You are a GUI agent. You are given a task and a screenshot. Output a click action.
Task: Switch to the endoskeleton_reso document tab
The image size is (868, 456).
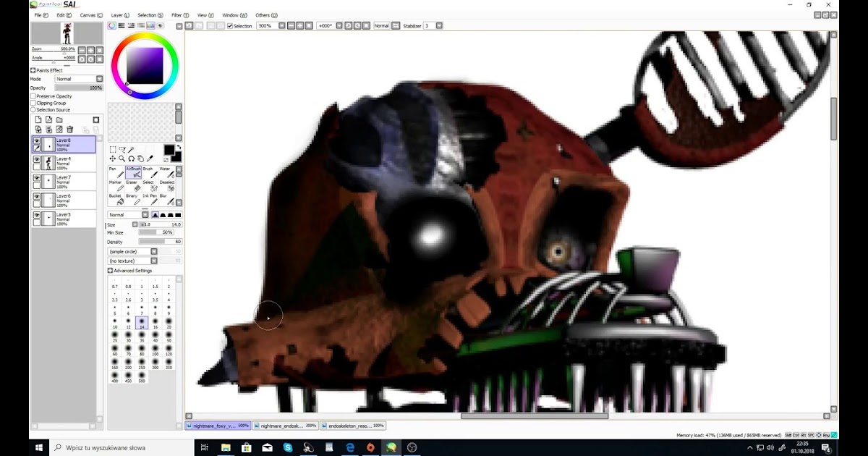[352, 426]
